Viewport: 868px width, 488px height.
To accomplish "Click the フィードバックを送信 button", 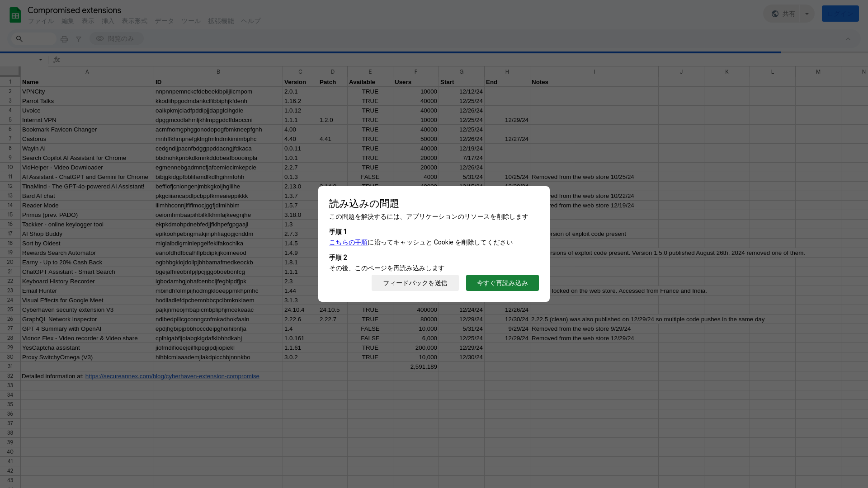I will tap(415, 283).
